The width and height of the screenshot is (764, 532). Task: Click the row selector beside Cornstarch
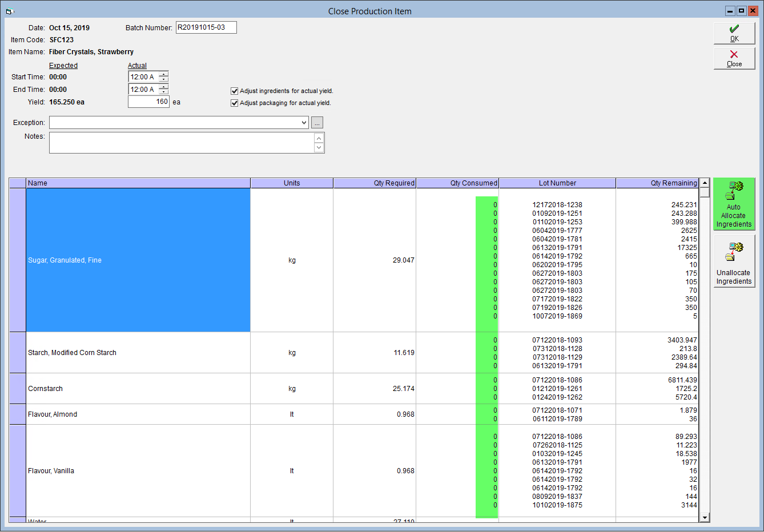point(18,389)
